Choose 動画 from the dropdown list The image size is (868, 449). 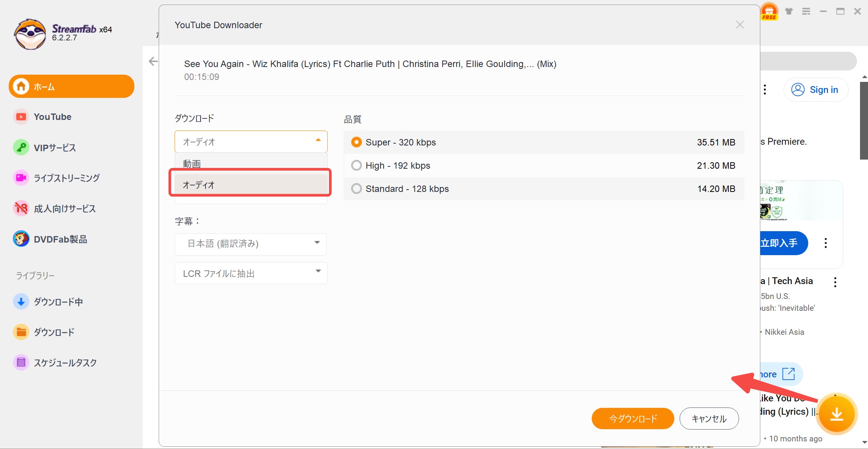click(251, 164)
